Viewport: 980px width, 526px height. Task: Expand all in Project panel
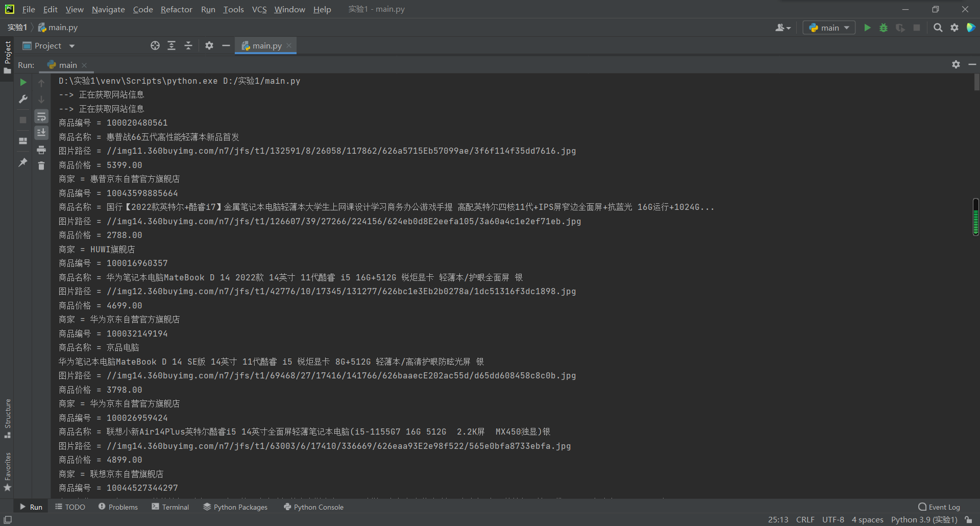pyautogui.click(x=171, y=45)
